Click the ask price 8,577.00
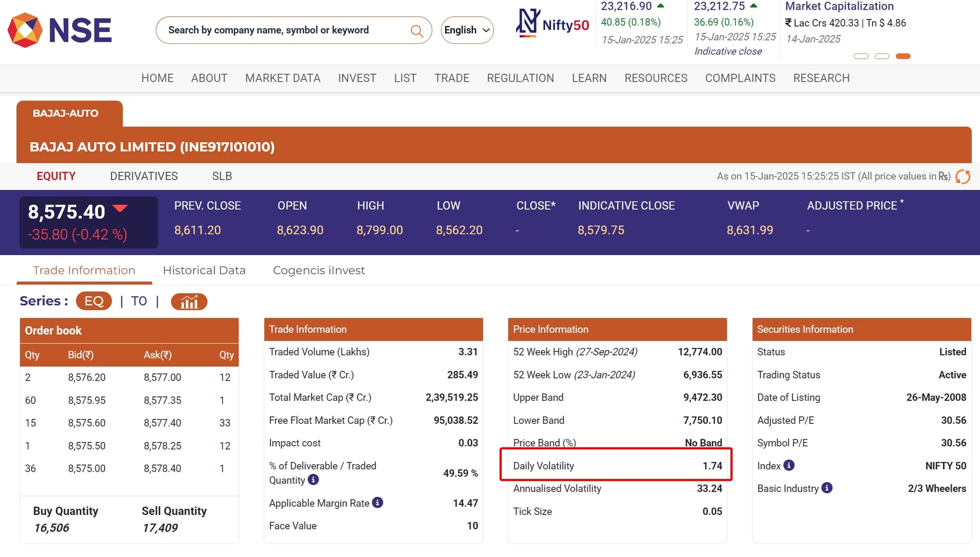 pyautogui.click(x=162, y=377)
